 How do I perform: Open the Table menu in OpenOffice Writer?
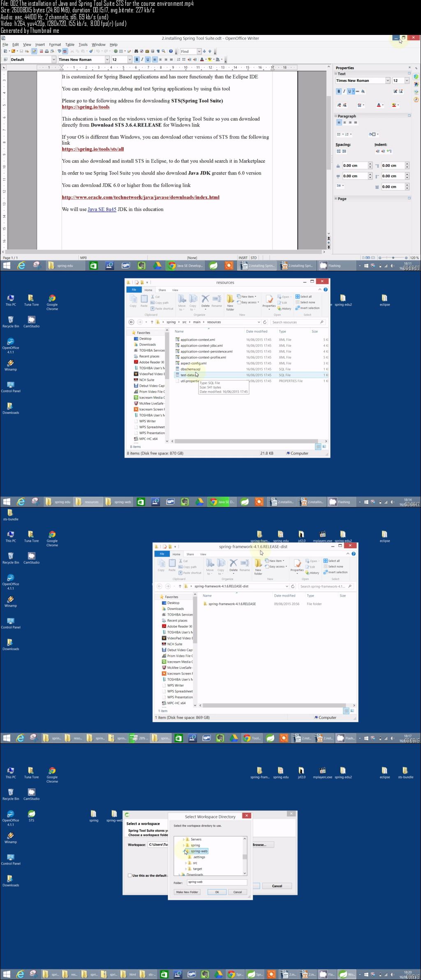[x=70, y=44]
